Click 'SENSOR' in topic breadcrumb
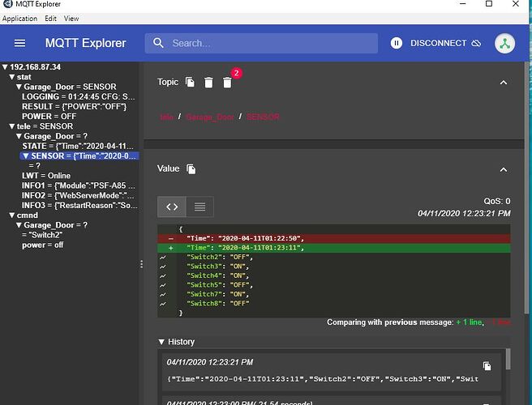This screenshot has height=405, width=532. point(263,117)
